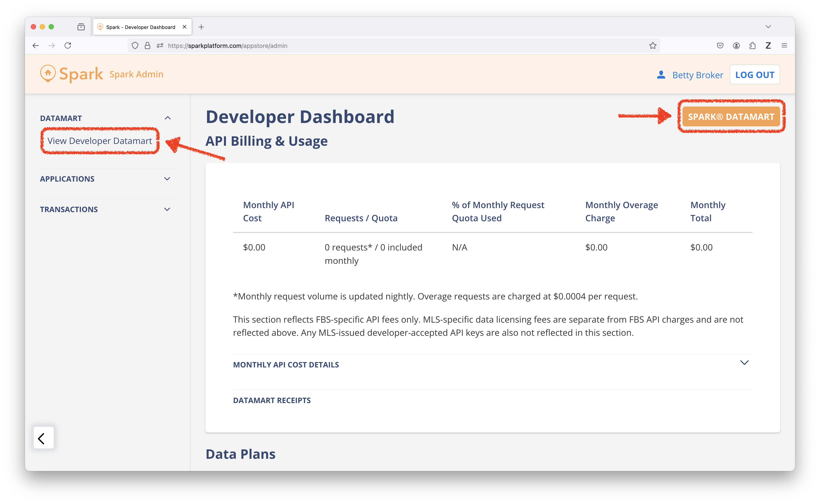Expand the TRANSACTIONS sidebar section
Screen dimensions: 820x504
167,209
